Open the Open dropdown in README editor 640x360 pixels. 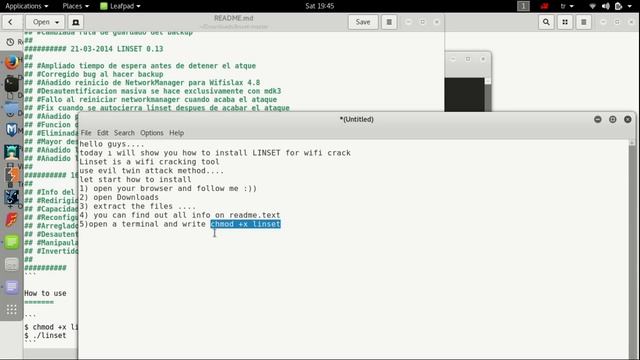coord(46,22)
